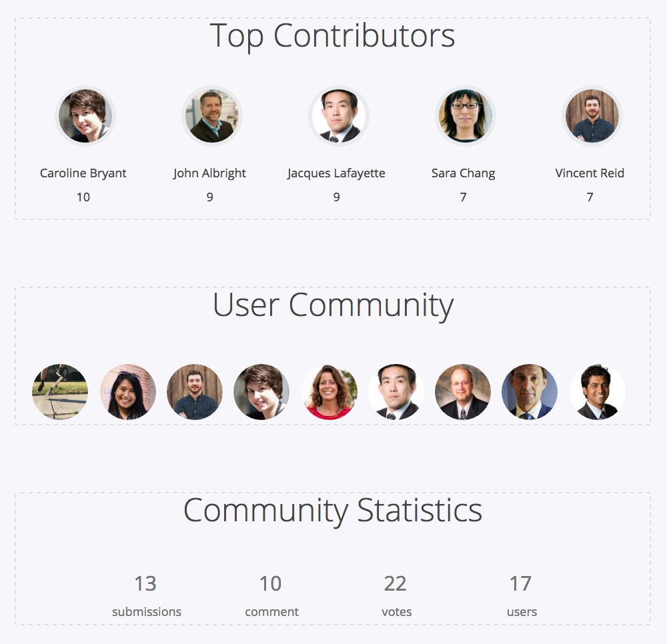Viewport: 667px width, 644px height.
Task: Open Caroline Bryant's top contributor avatar
Action: [x=85, y=115]
